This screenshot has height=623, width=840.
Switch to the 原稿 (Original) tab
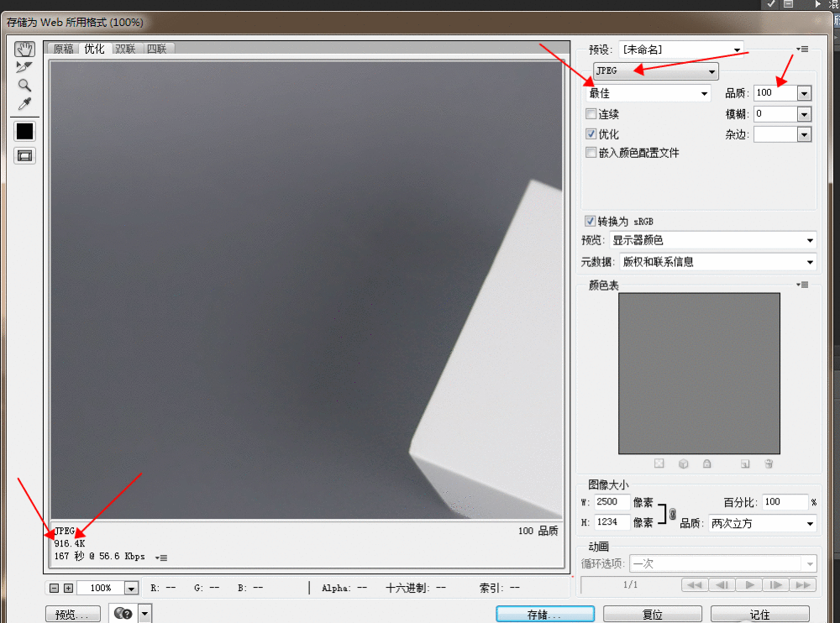[63, 48]
